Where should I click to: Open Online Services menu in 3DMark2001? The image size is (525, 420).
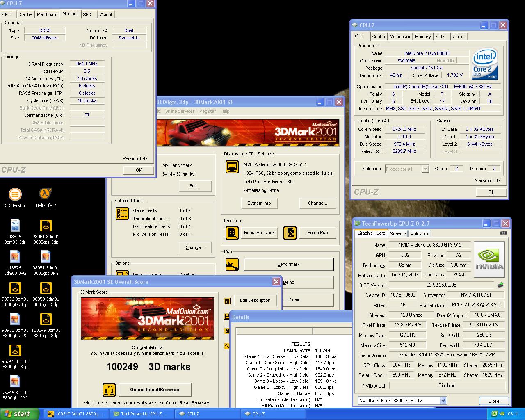click(180, 111)
